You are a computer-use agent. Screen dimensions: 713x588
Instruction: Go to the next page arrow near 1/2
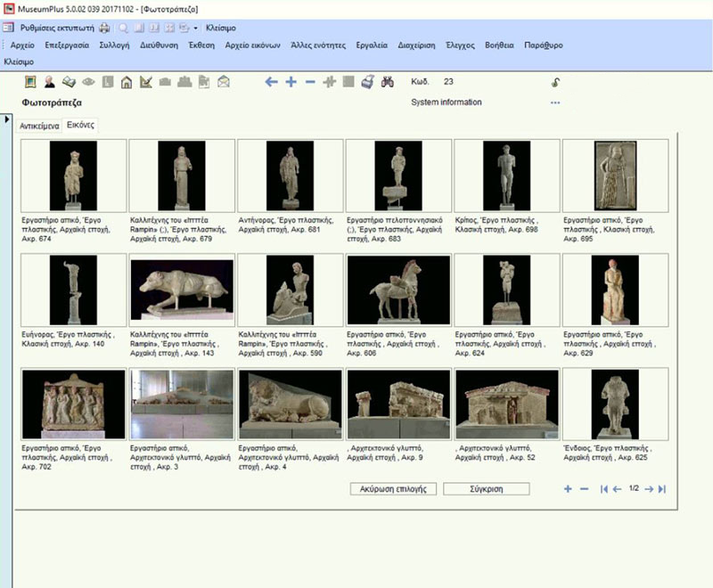pyautogui.click(x=649, y=489)
